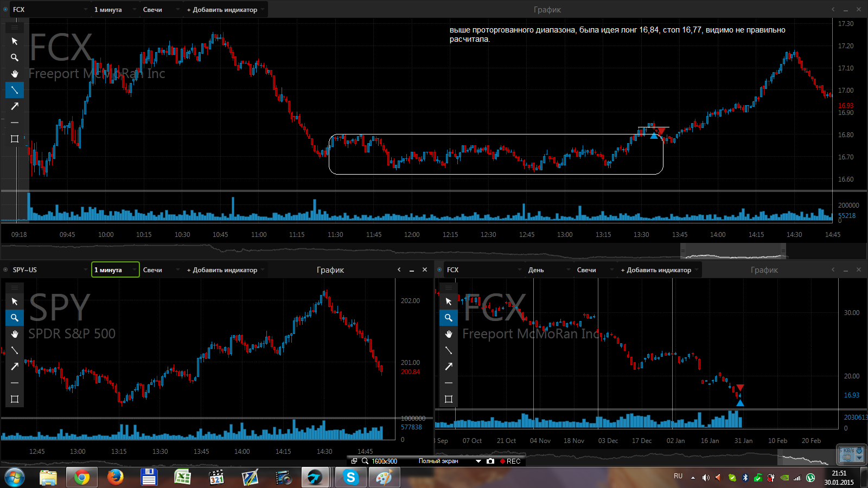Select the trend line tool in top FCX chart
Image resolution: width=868 pixels, height=488 pixels.
coord(15,90)
